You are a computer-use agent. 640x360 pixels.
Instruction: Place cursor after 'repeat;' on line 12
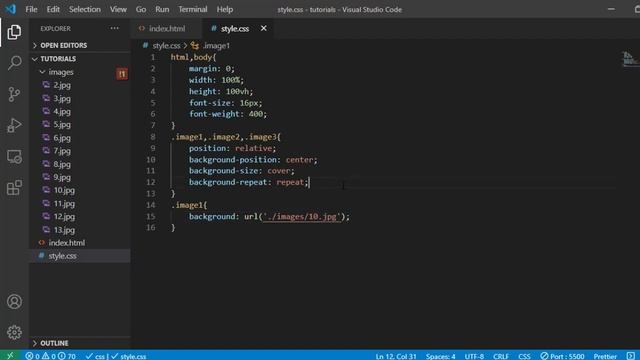coord(309,182)
